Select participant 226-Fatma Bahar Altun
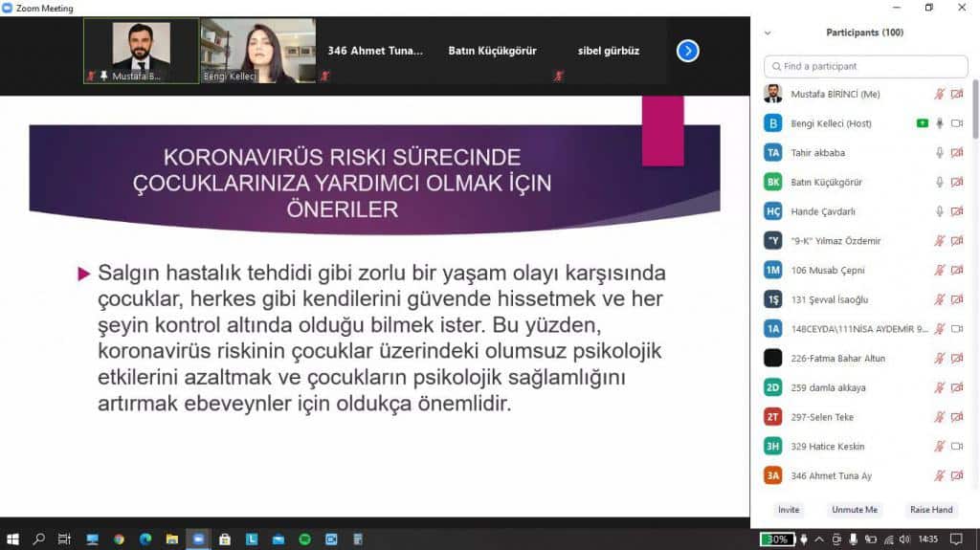The height and width of the screenshot is (550, 980). [x=838, y=358]
